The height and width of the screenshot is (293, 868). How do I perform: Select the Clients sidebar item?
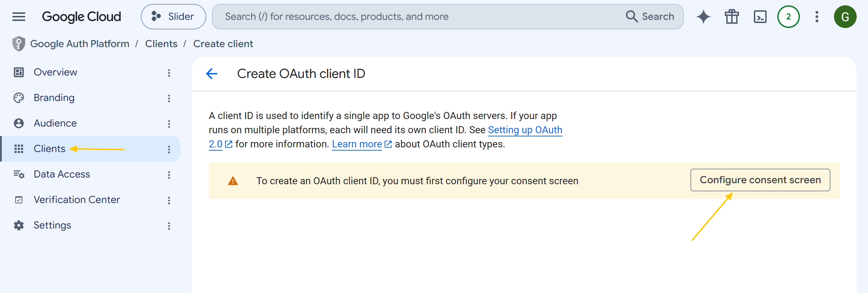click(90, 149)
